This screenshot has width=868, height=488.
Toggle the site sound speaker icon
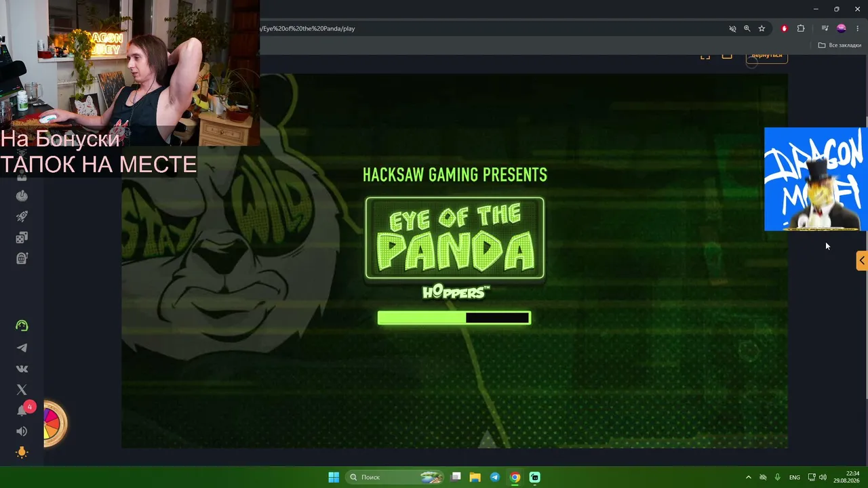click(22, 432)
